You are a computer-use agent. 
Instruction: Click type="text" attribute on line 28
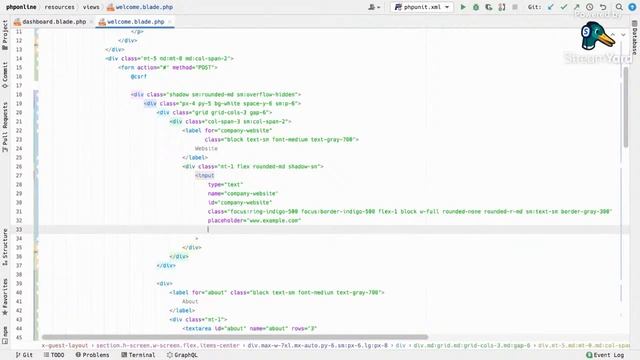(x=225, y=184)
